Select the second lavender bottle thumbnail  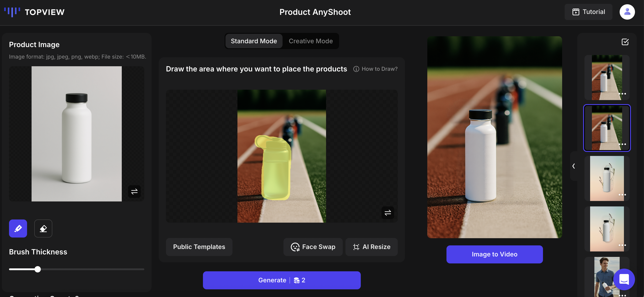pos(607,228)
